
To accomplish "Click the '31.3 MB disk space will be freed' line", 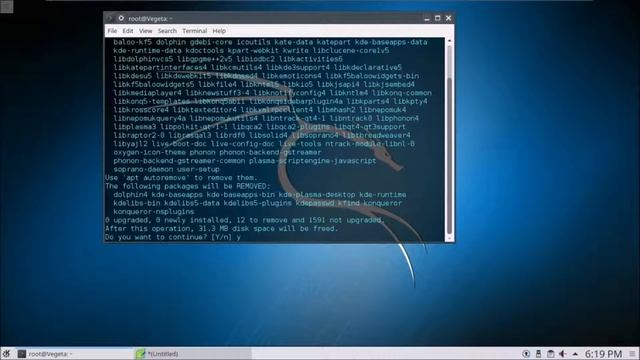I will (x=222, y=229).
